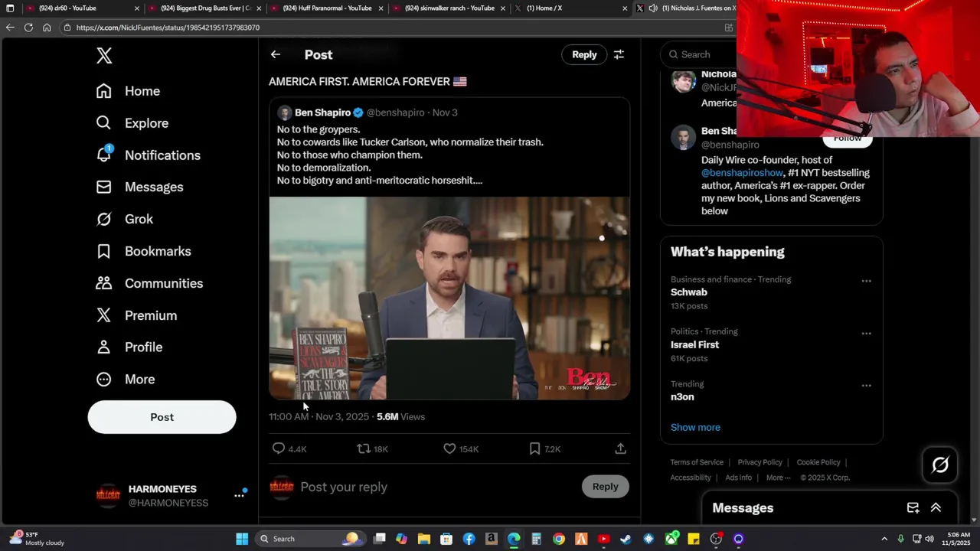This screenshot has height=551, width=980.
Task: Click the X search box
Action: click(698, 54)
